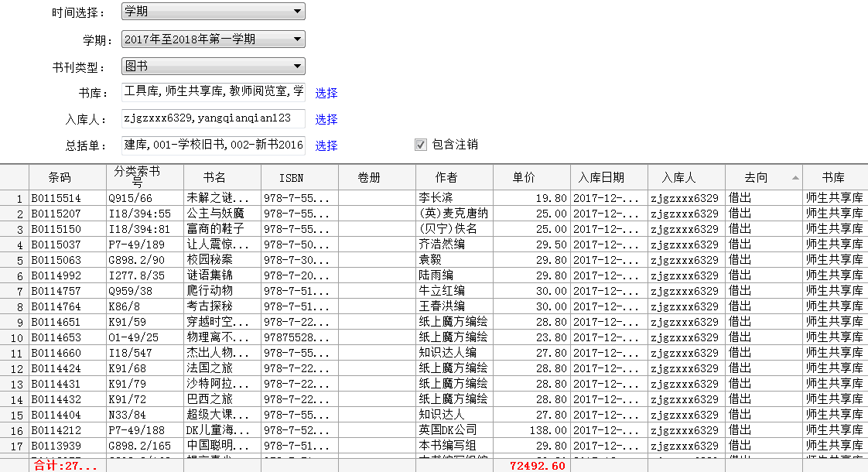This screenshot has height=472, width=868.
Task: Focus the 书库 text field
Action: point(213,93)
